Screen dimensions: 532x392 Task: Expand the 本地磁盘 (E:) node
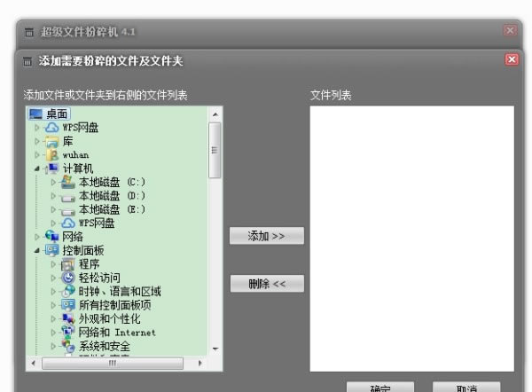53,209
